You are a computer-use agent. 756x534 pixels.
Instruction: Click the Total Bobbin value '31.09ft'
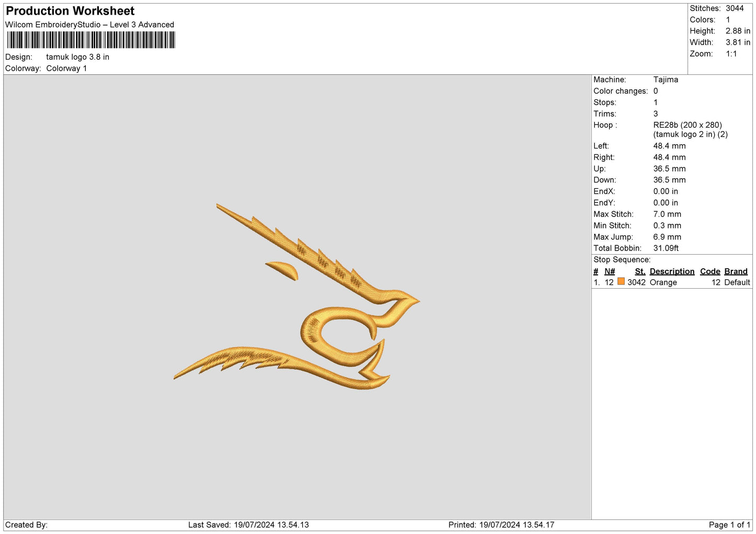click(666, 248)
